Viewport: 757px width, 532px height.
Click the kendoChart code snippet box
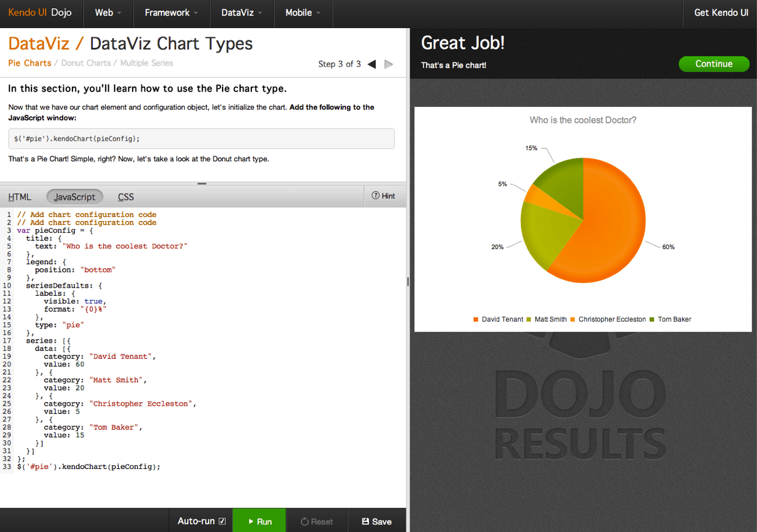tap(201, 139)
